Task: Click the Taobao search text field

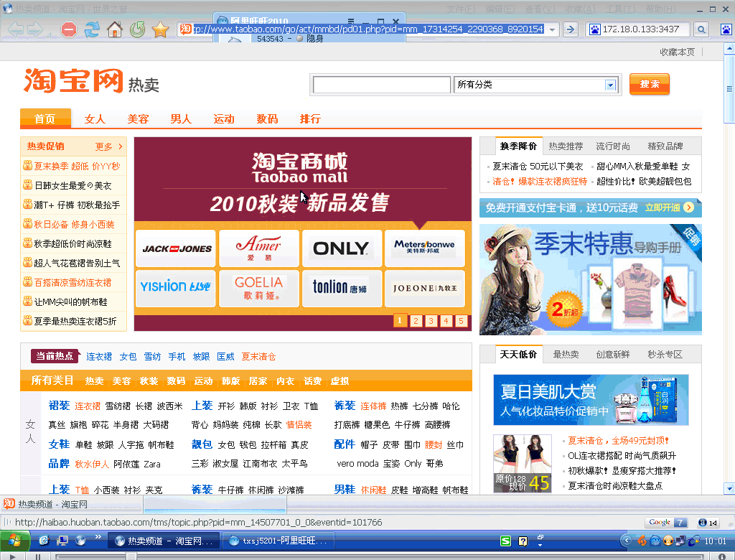Action: pyautogui.click(x=382, y=85)
